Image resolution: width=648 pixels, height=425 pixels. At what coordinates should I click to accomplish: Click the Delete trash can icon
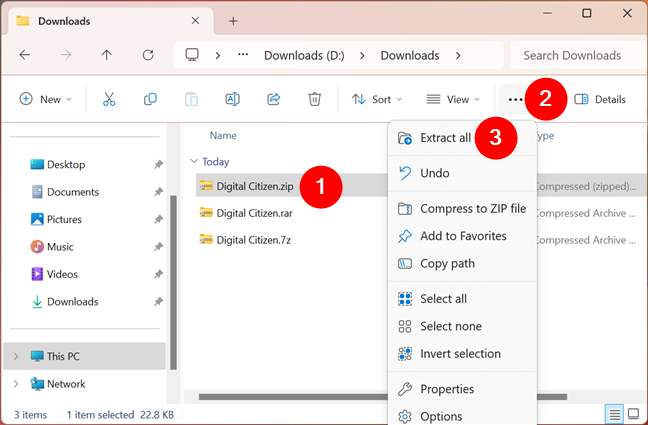[x=314, y=99]
